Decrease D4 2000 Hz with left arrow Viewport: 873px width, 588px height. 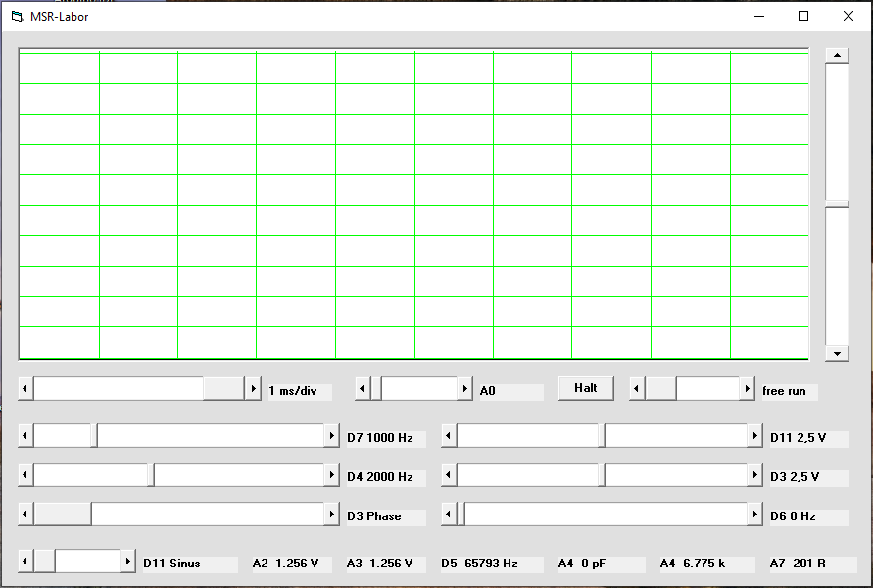(25, 475)
